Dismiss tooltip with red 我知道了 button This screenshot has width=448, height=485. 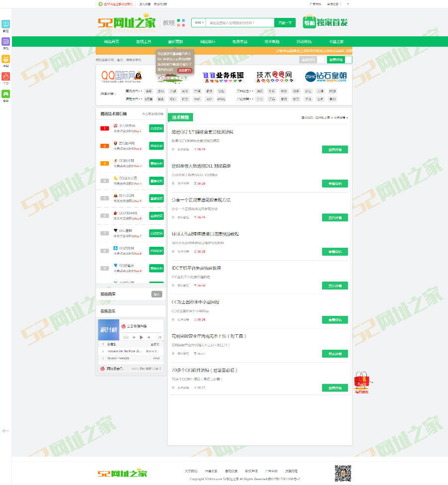185,71
